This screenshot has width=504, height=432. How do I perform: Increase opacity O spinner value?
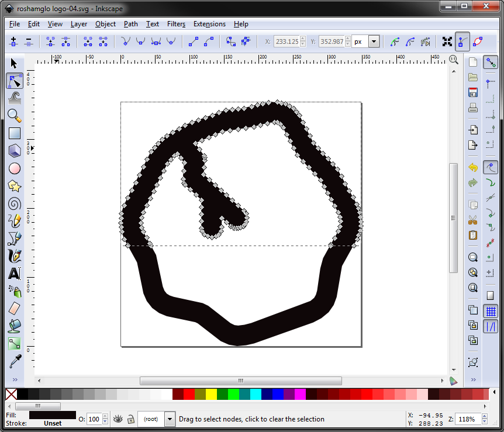pos(105,416)
